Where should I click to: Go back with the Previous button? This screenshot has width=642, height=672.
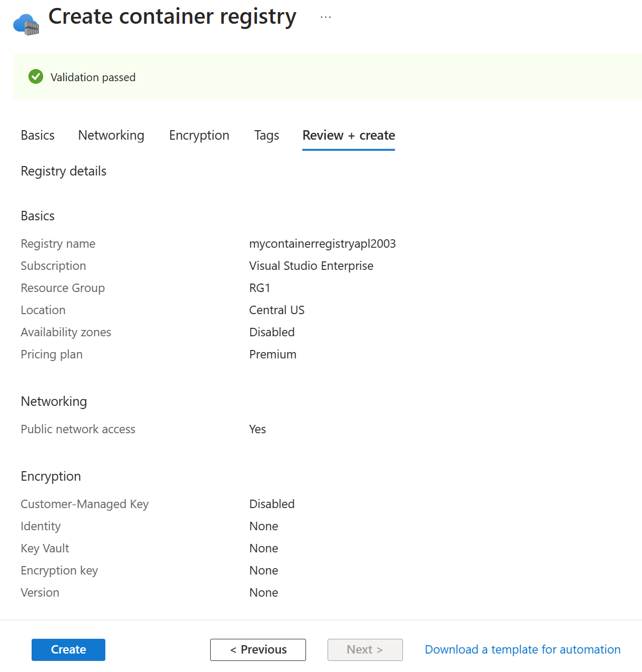click(x=258, y=649)
